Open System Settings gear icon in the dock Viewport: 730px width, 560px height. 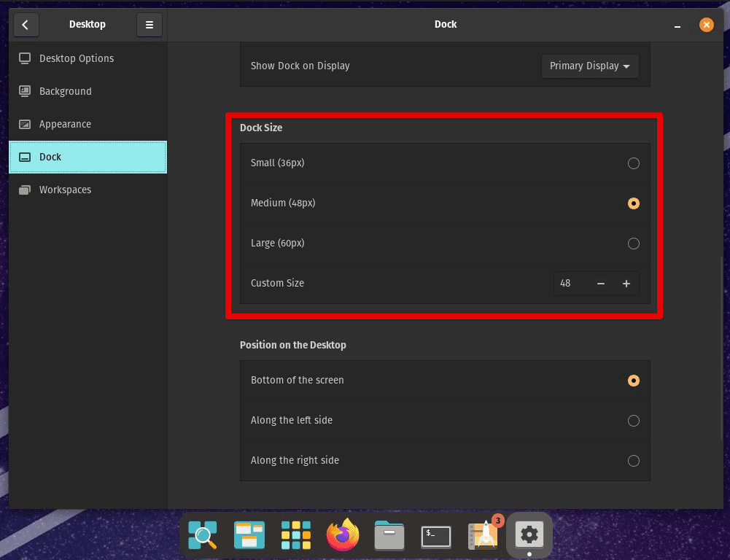coord(529,534)
